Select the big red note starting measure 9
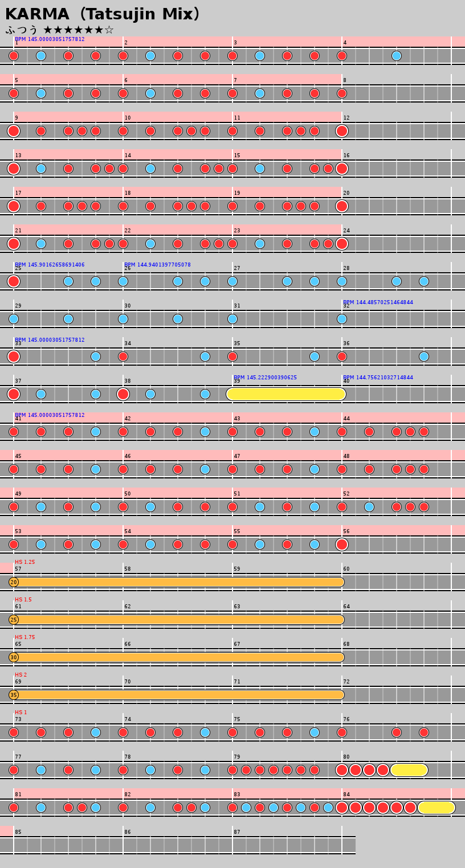 point(14,131)
